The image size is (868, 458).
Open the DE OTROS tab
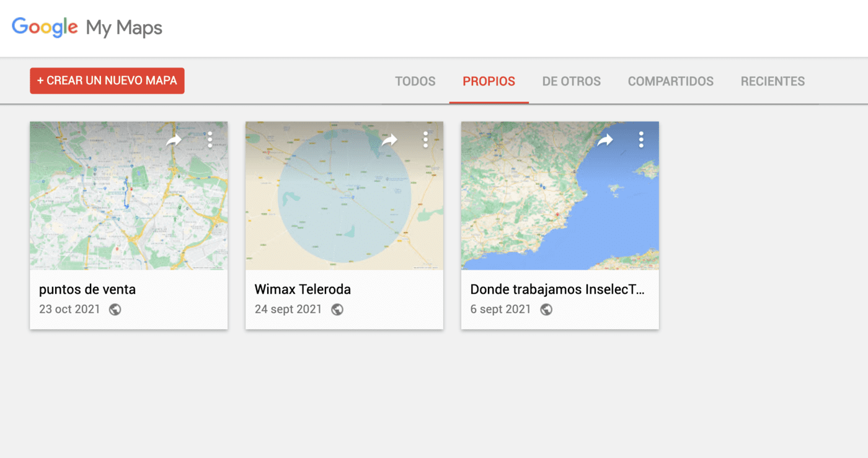pos(571,81)
